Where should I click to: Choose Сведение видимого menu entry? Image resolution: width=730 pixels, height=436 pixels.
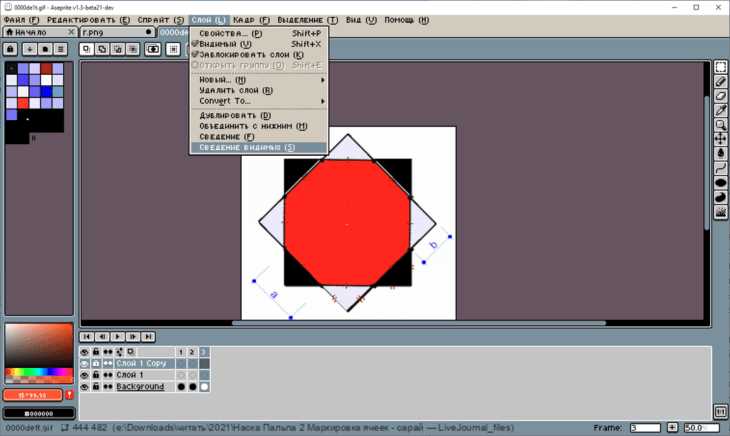258,148
